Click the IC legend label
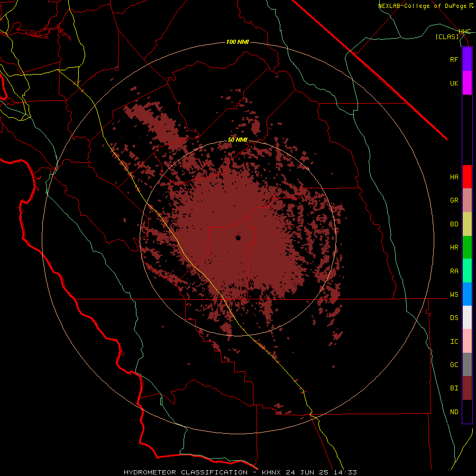Image resolution: width=476 pixels, height=476 pixels. point(454,342)
